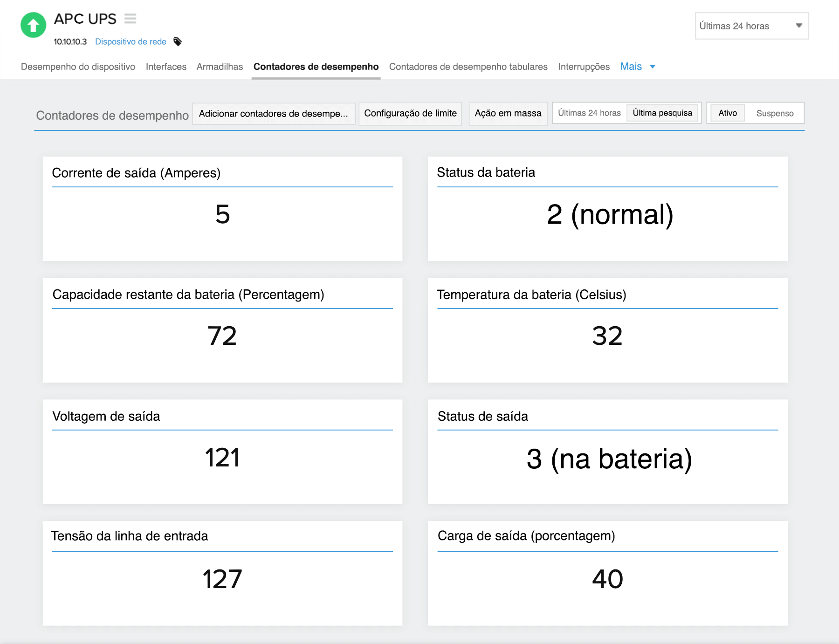Click the green up-arrow device status icon
Screen dimensions: 839x644
click(34, 25)
